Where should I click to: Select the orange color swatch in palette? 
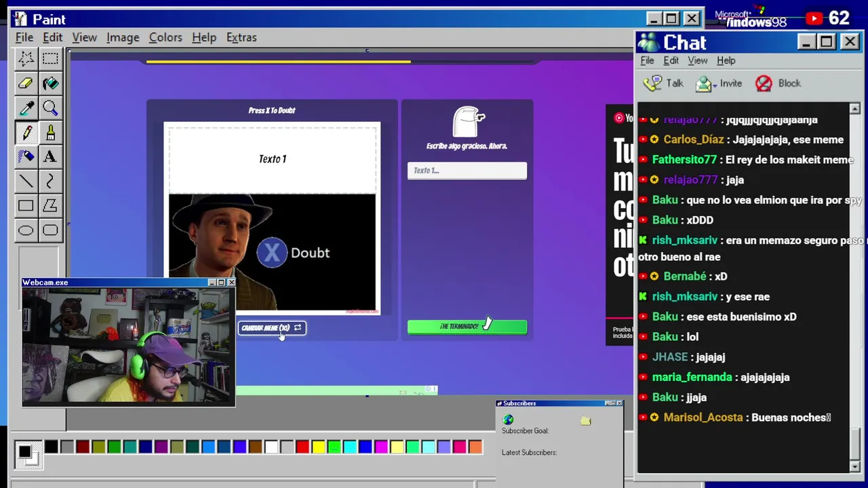(475, 447)
